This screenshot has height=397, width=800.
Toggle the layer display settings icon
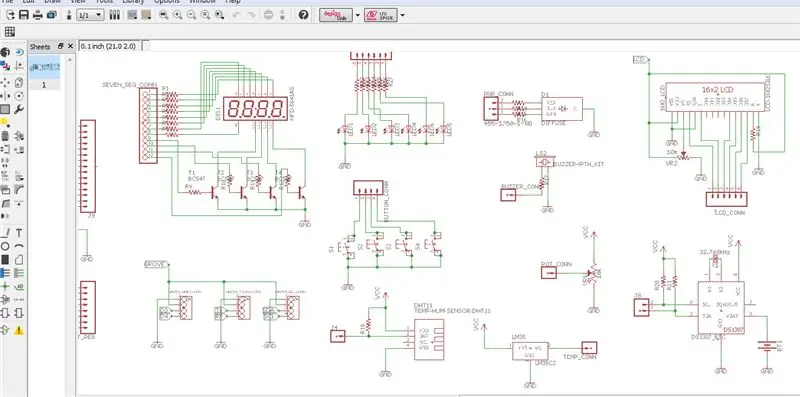(115, 15)
